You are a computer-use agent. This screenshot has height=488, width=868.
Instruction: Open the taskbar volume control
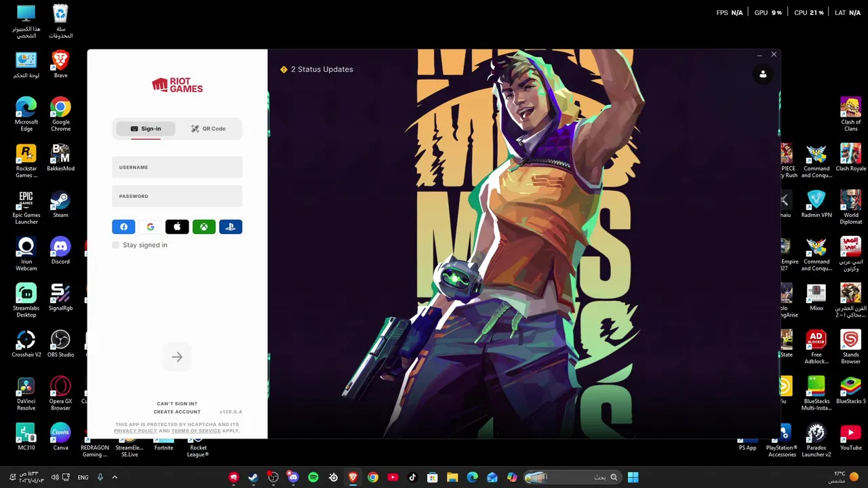pyautogui.click(x=55, y=477)
